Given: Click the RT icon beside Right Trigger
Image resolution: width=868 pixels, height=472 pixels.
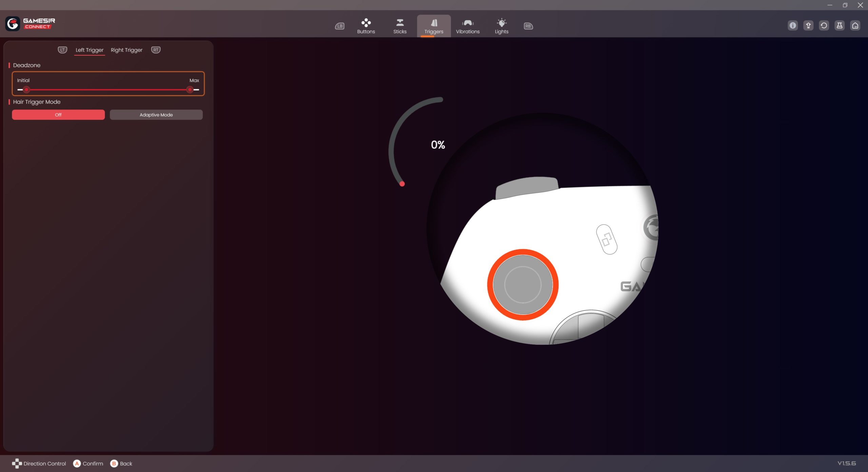Looking at the screenshot, I should pos(156,50).
